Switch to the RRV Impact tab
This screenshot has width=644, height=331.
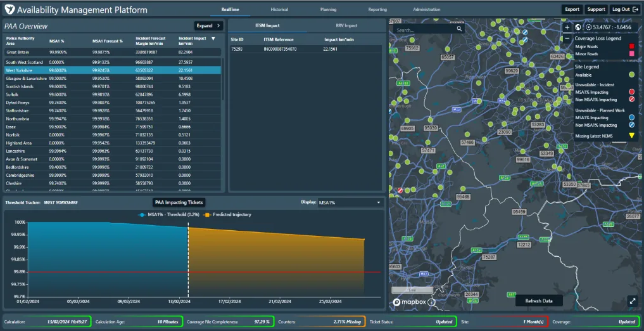pyautogui.click(x=346, y=25)
